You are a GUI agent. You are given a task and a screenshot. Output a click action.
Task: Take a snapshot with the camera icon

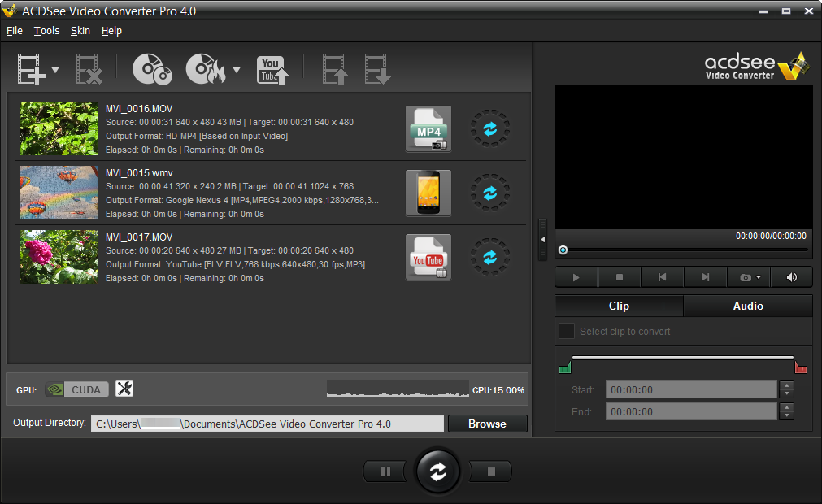click(x=745, y=277)
